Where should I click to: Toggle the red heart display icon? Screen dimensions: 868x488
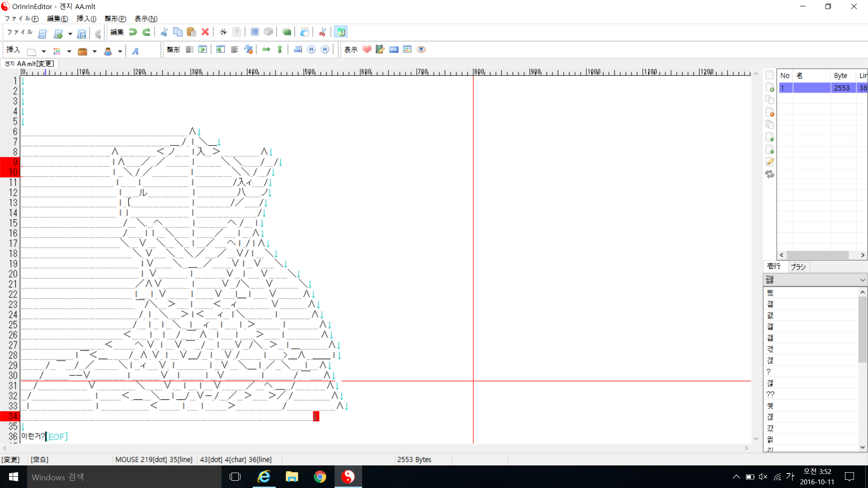click(x=367, y=50)
